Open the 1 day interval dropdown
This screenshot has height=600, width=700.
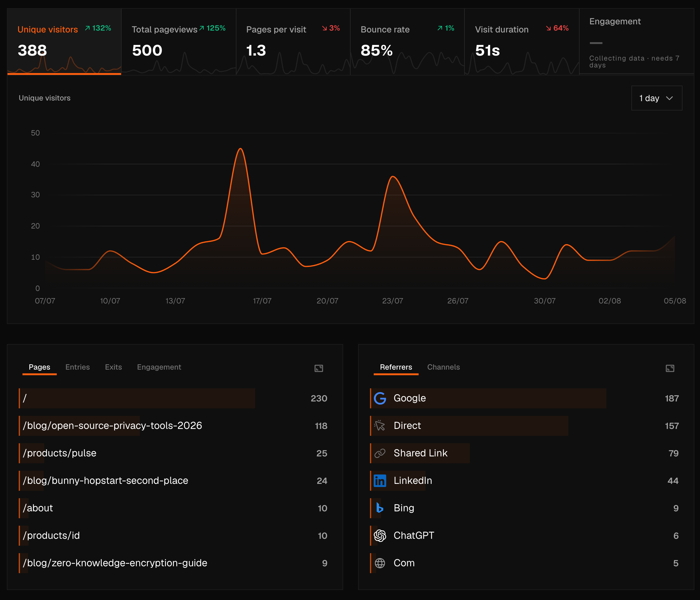(x=656, y=98)
